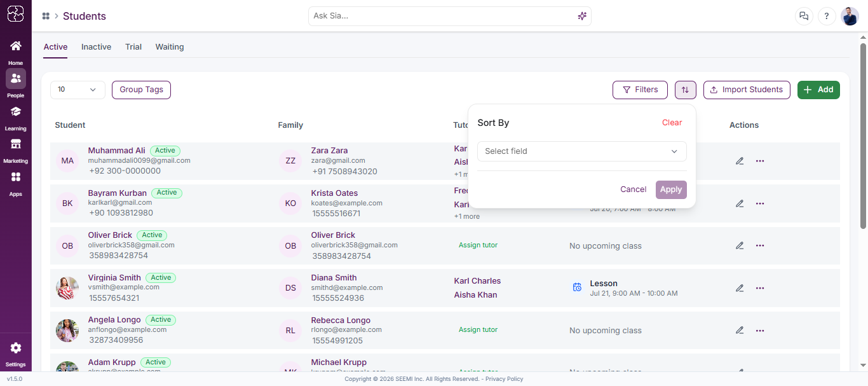Viewport: 868px width, 386px height.
Task: Open more actions for Muhammad Ali
Action: (x=760, y=161)
